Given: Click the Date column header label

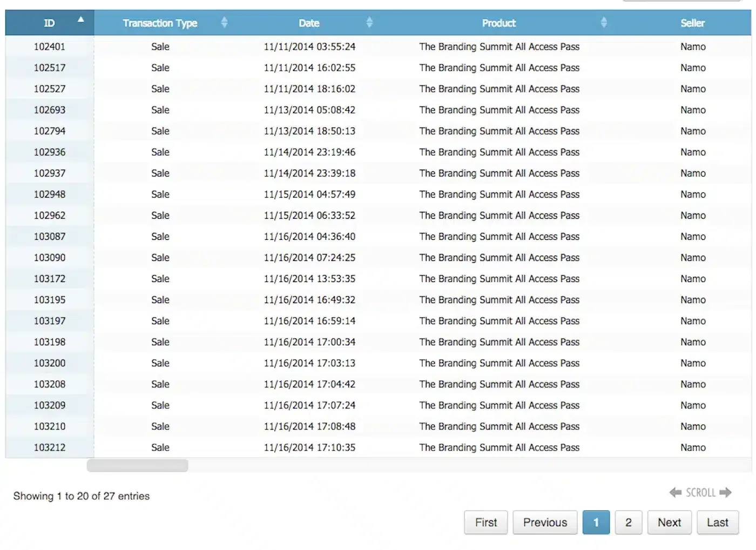Looking at the screenshot, I should click(x=309, y=23).
